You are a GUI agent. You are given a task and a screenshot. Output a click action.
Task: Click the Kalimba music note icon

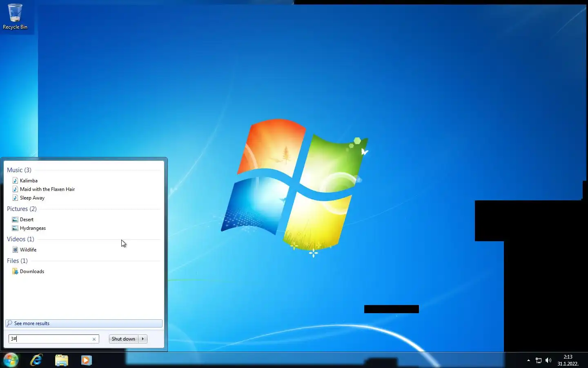15,180
